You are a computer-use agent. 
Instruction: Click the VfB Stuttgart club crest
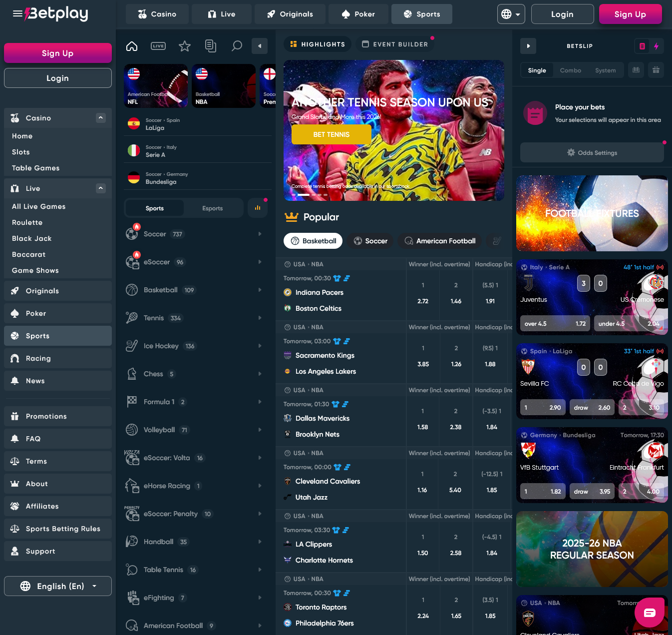[528, 451]
